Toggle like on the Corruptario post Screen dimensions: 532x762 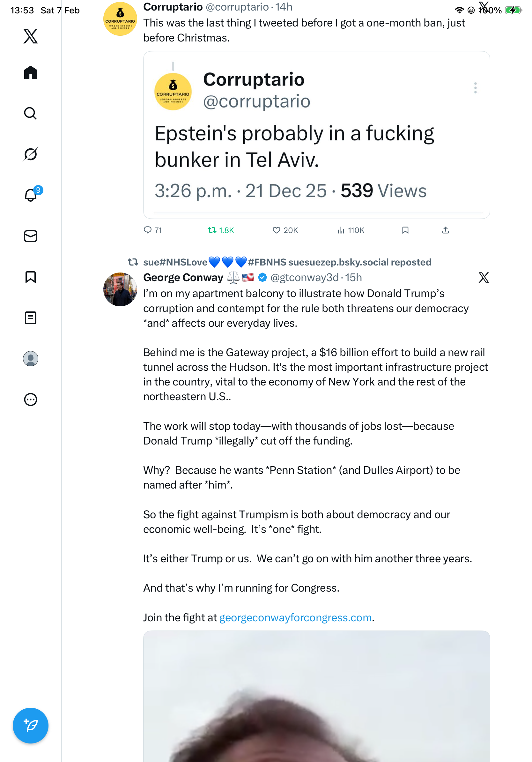pyautogui.click(x=276, y=230)
